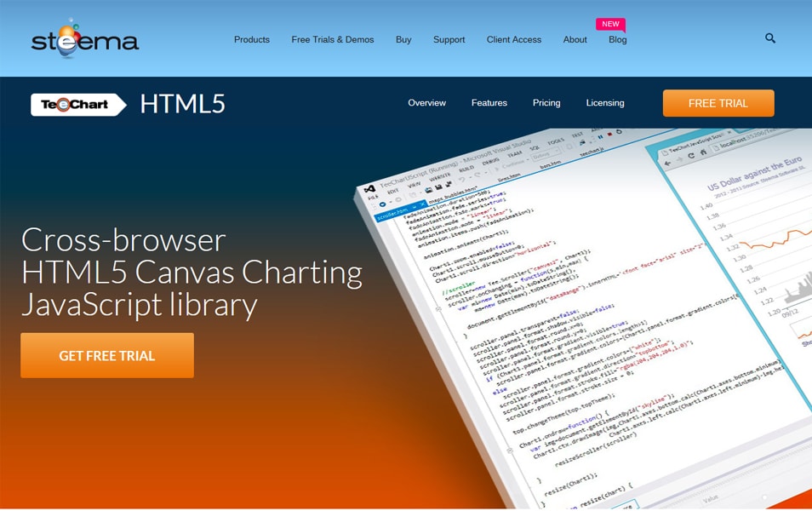This screenshot has width=812, height=511.
Task: Open the Licensing section
Action: tap(605, 102)
